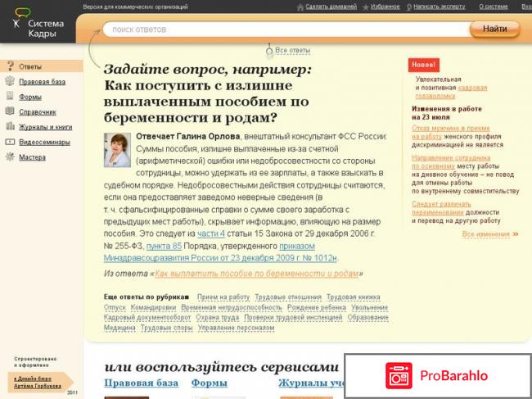Image resolution: width=532 pixels, height=399 pixels.
Task: Open Как выплатить пособие по беременности link
Action: coord(256,274)
